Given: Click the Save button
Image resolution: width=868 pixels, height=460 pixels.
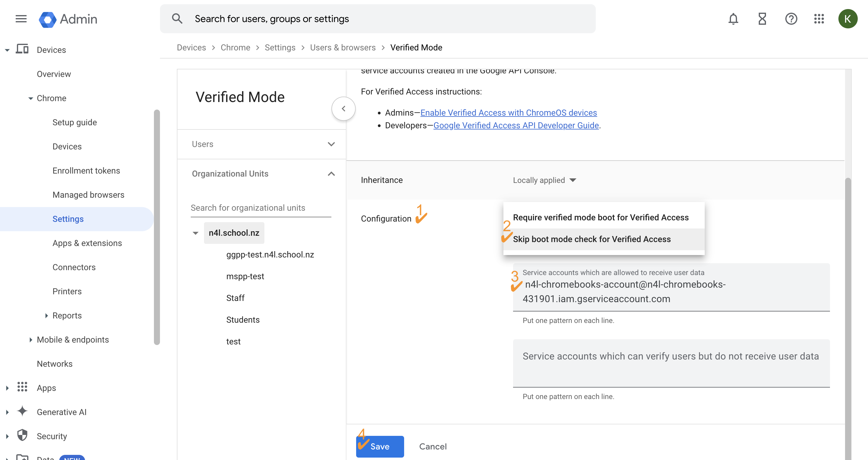Looking at the screenshot, I should click(380, 446).
